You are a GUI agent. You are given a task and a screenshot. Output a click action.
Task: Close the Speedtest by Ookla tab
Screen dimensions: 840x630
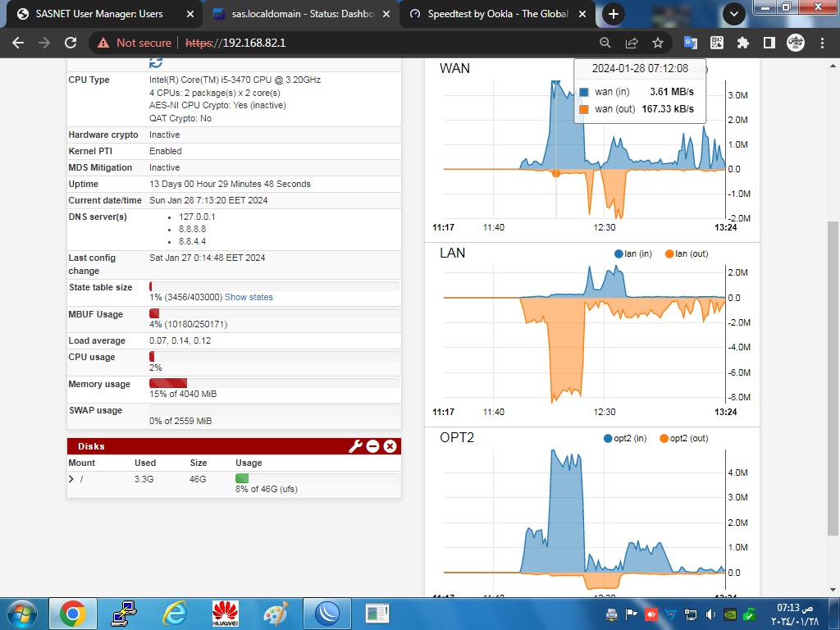(582, 14)
